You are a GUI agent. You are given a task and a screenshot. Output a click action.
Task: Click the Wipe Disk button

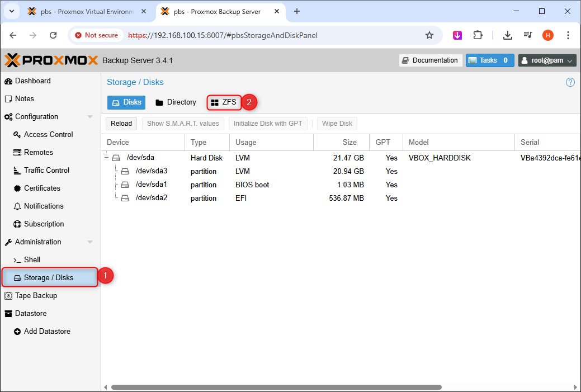click(337, 124)
